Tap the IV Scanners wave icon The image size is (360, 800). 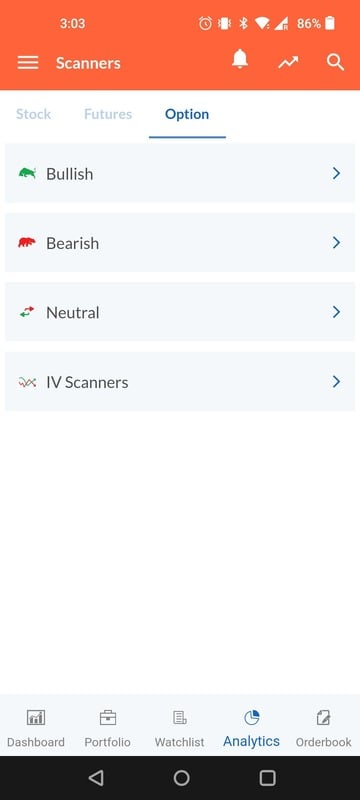point(27,382)
